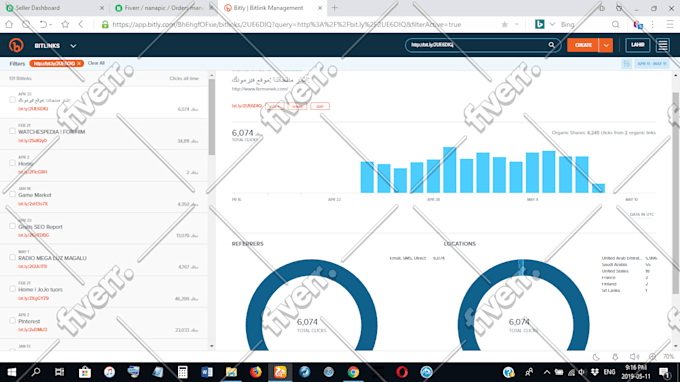Image resolution: width=680 pixels, height=382 pixels.
Task: Click the EDIT button beside the short link
Action: click(x=320, y=106)
